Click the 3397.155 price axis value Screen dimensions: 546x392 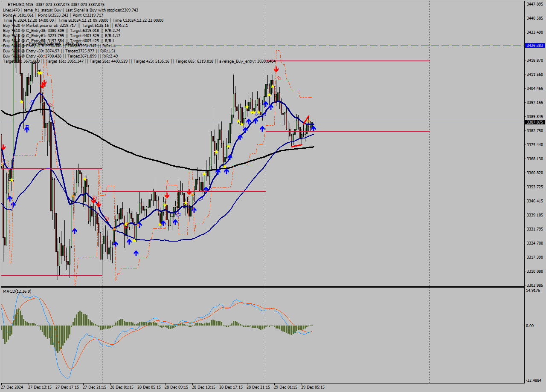coord(535,102)
